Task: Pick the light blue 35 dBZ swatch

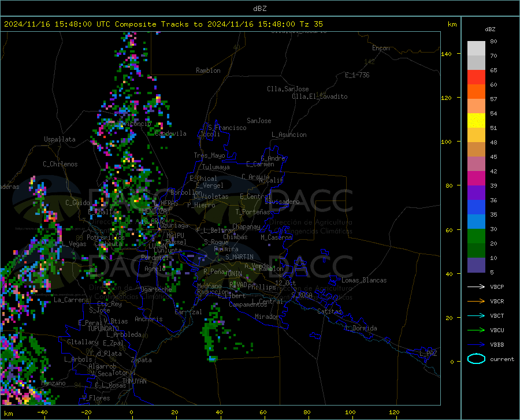Action: 476,222
